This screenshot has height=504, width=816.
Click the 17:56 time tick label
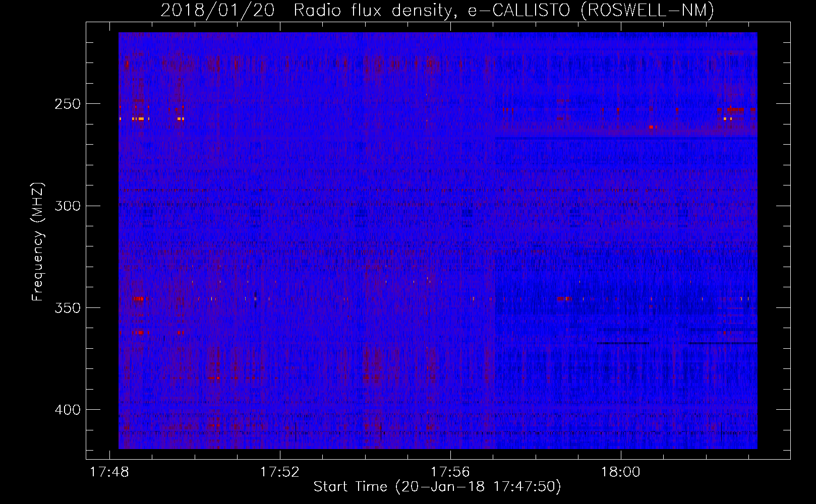450,472
